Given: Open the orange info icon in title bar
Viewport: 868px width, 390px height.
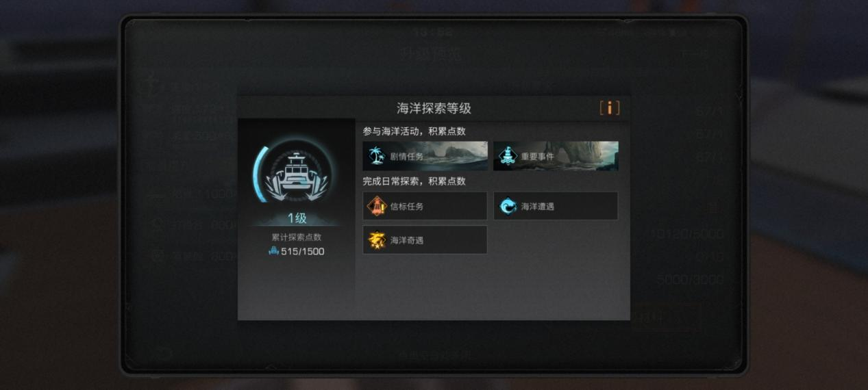Looking at the screenshot, I should [609, 108].
